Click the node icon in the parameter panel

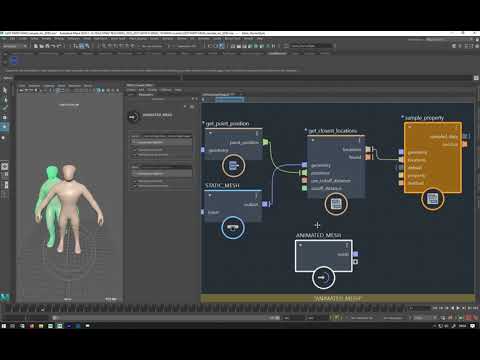[x=133, y=117]
